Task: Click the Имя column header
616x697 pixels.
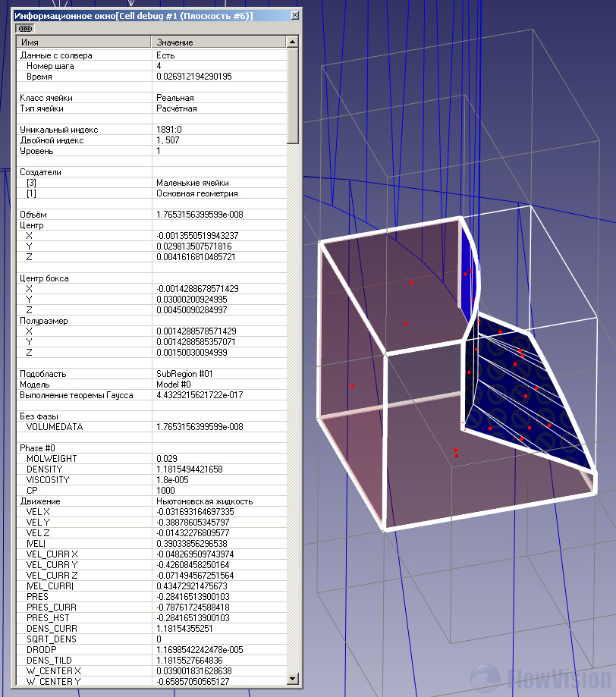Action: [83, 42]
